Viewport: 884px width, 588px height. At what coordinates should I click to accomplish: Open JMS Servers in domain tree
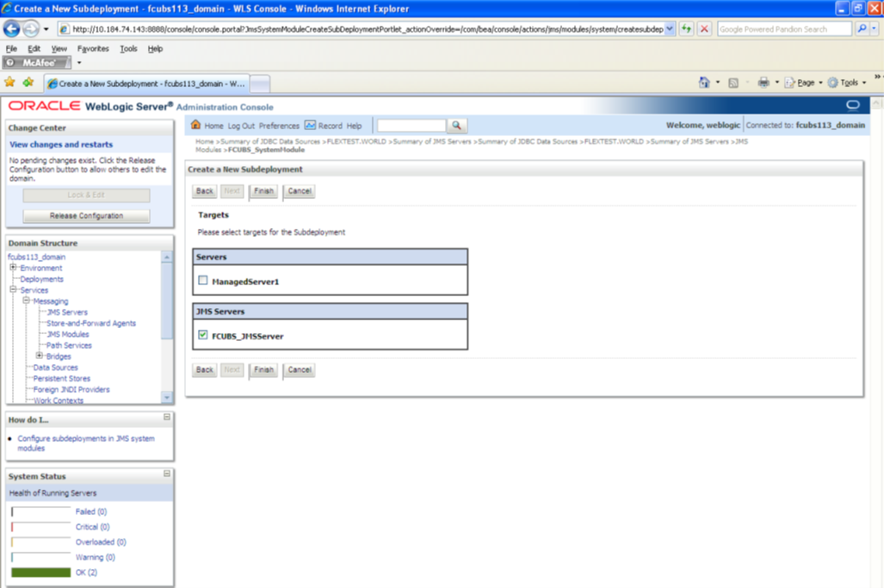click(x=67, y=312)
